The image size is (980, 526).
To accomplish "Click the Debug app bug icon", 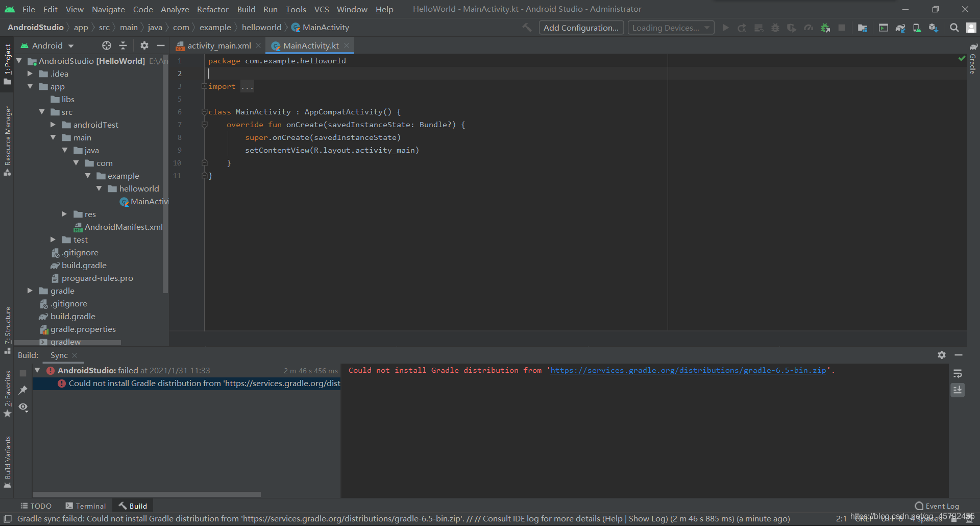I will click(775, 28).
